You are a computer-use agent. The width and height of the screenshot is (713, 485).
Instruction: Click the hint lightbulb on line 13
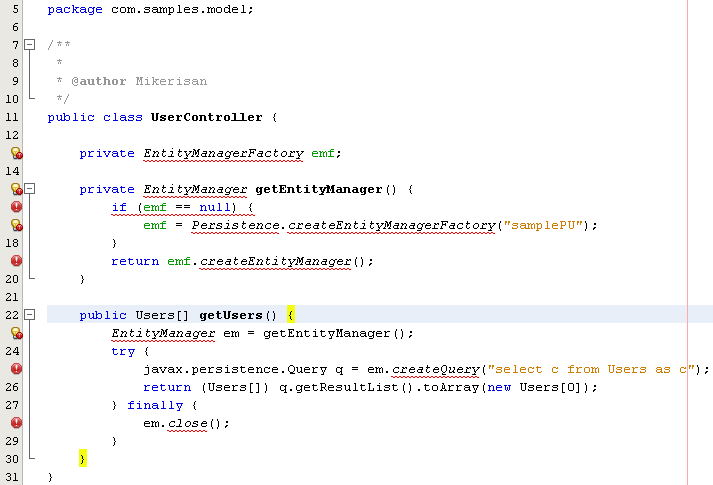pos(16,153)
